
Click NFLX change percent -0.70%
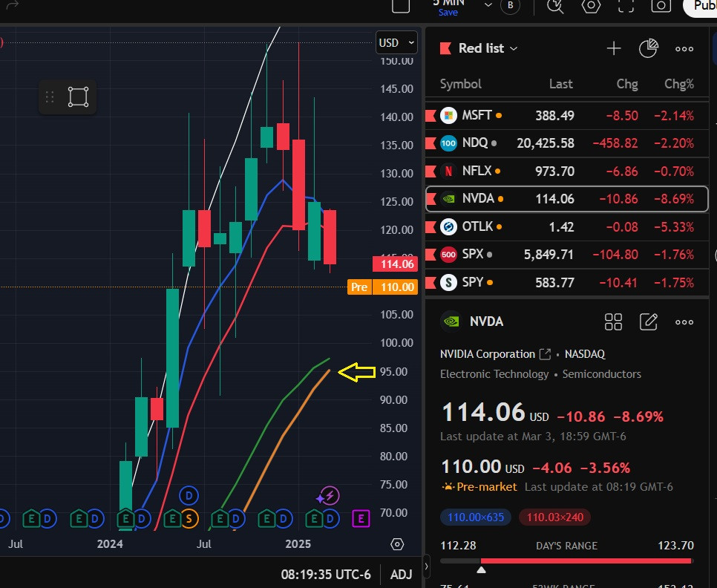pyautogui.click(x=673, y=171)
